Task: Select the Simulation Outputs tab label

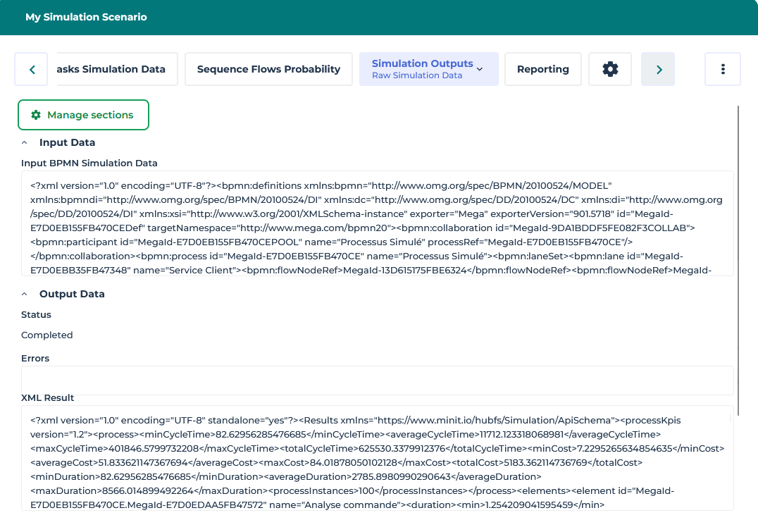Action: click(422, 63)
